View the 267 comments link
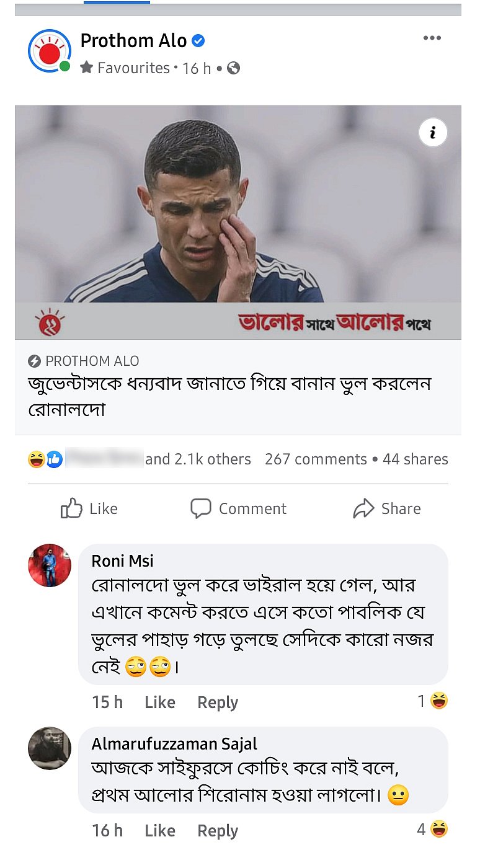The height and width of the screenshot is (868, 480). click(x=316, y=459)
